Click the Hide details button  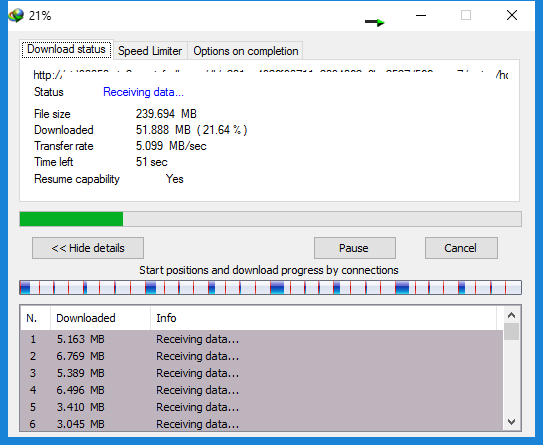88,248
